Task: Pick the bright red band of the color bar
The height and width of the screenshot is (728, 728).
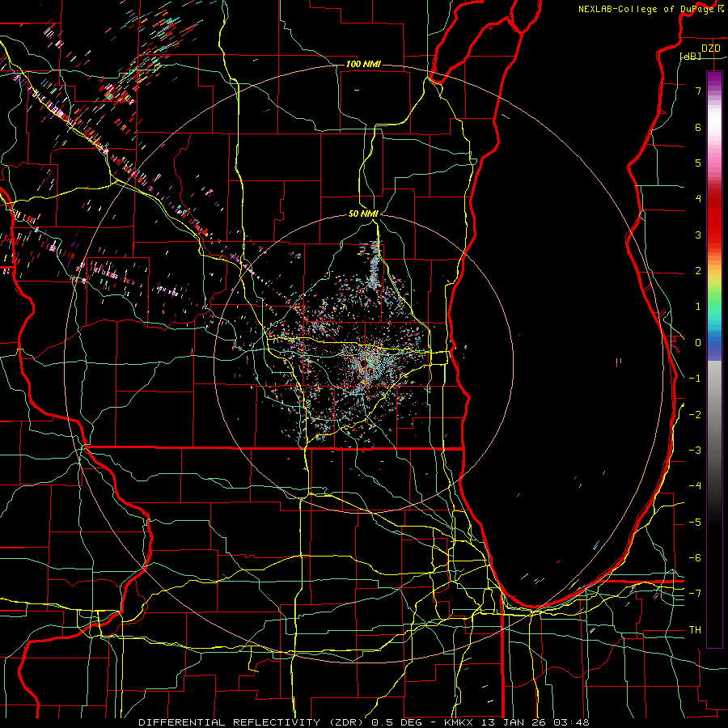Action: (714, 225)
